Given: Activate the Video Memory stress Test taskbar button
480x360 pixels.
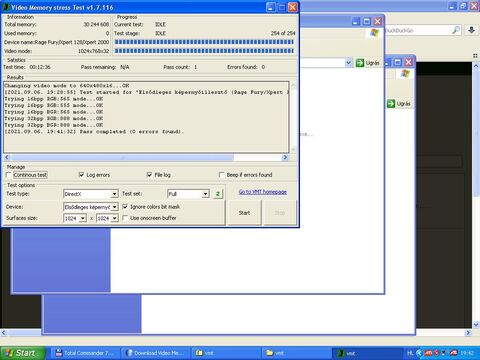Looking at the screenshot, I should tap(367, 353).
